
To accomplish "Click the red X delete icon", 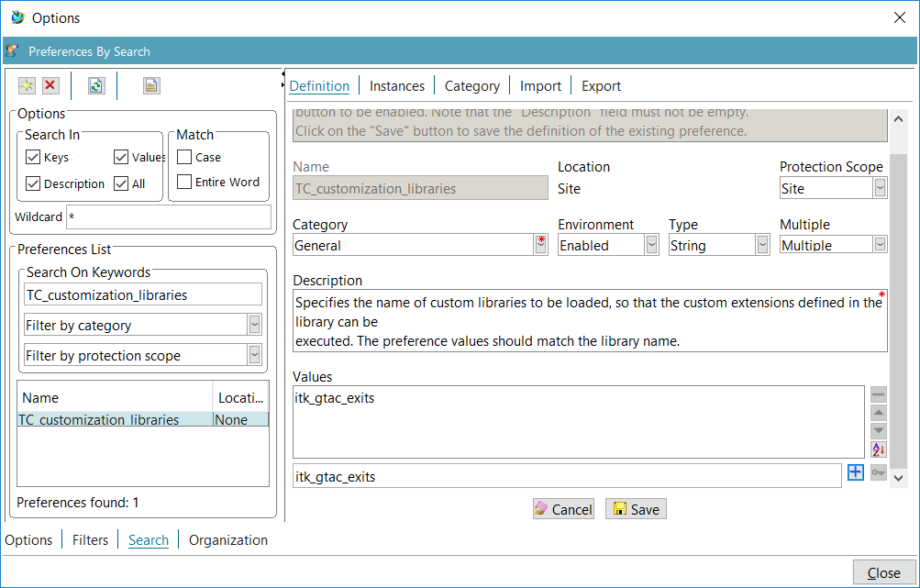I will click(x=50, y=85).
